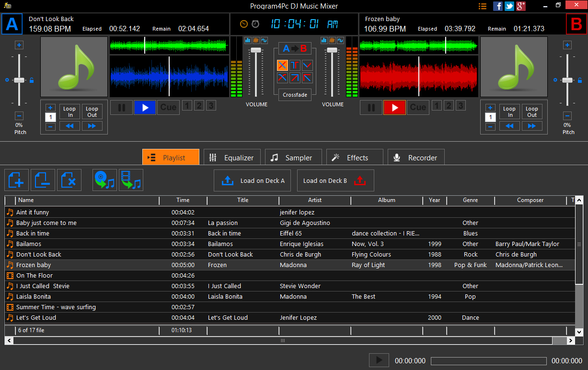
Task: Select the T-shaped crossfade curve
Action: 295,65
